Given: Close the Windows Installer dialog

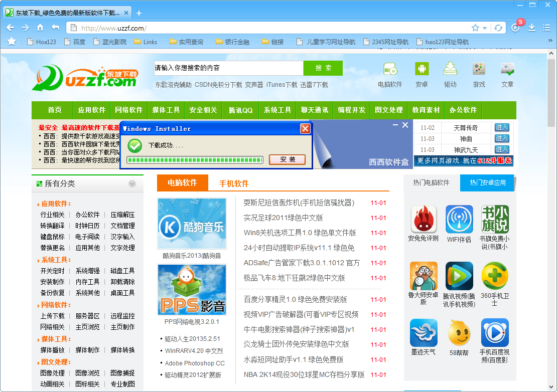Looking at the screenshot, I should pyautogui.click(x=305, y=128).
